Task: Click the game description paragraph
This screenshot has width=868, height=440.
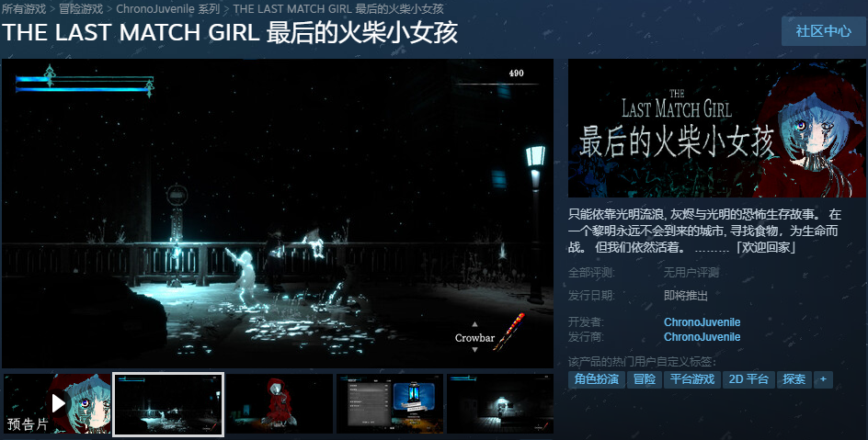Action: 704,231
